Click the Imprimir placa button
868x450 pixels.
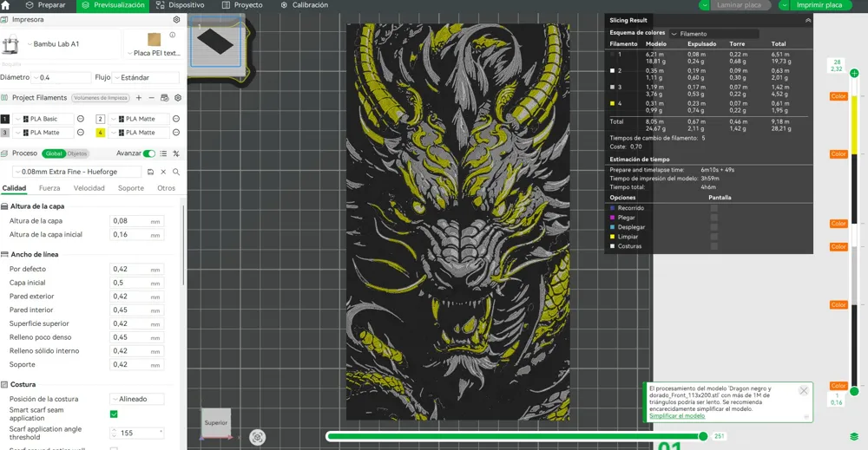click(820, 5)
